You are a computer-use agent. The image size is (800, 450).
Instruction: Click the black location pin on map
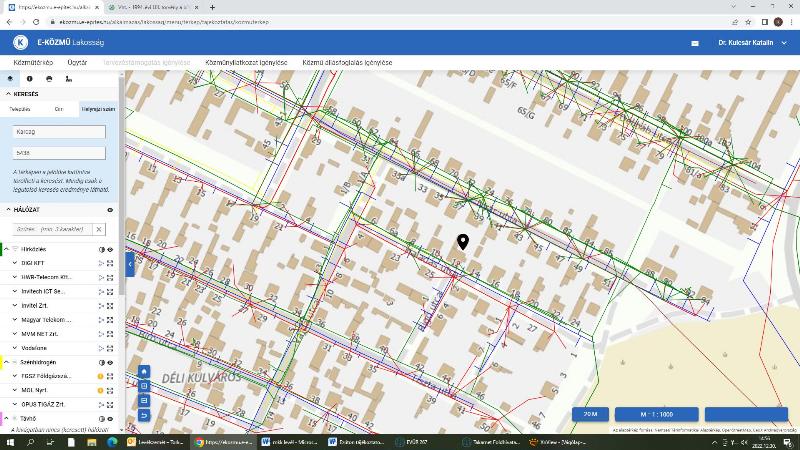[x=463, y=242]
